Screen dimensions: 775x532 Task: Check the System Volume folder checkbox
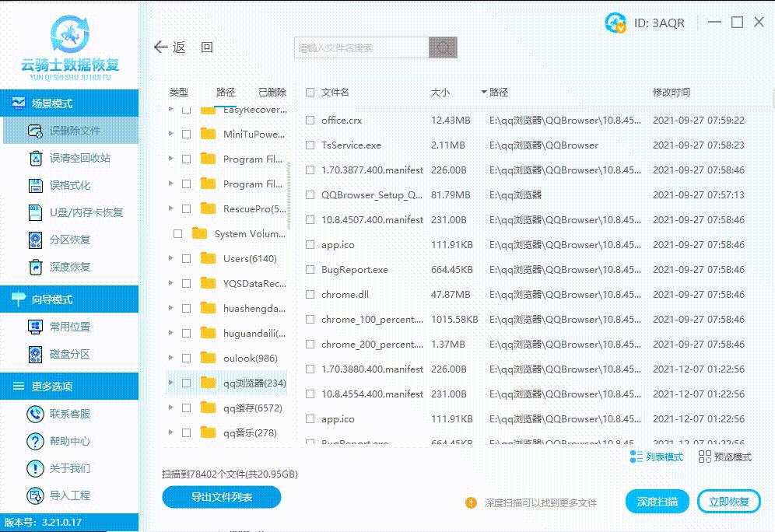(178, 233)
